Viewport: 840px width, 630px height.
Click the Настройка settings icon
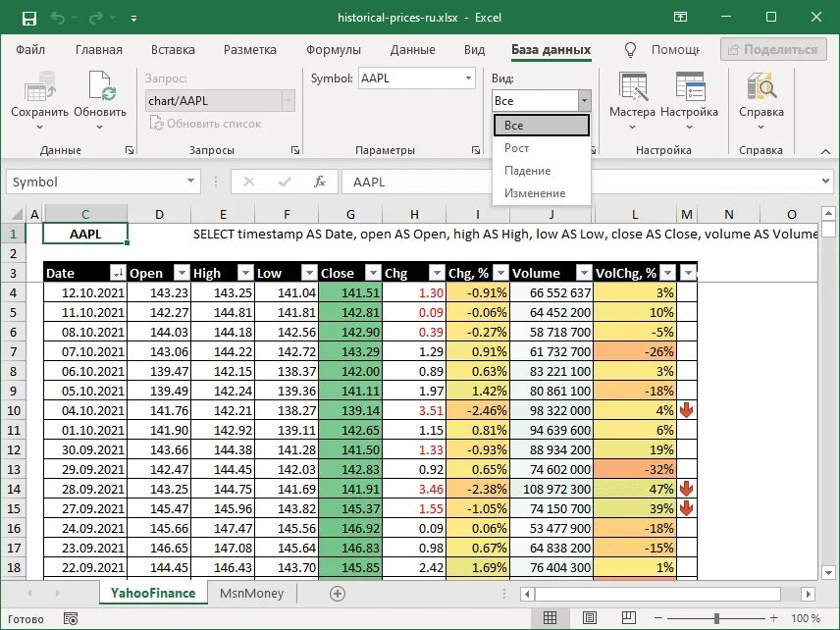[x=690, y=87]
